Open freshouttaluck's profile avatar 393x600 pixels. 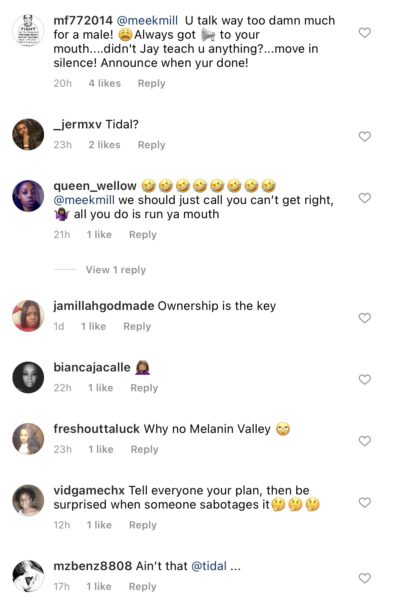(x=28, y=439)
